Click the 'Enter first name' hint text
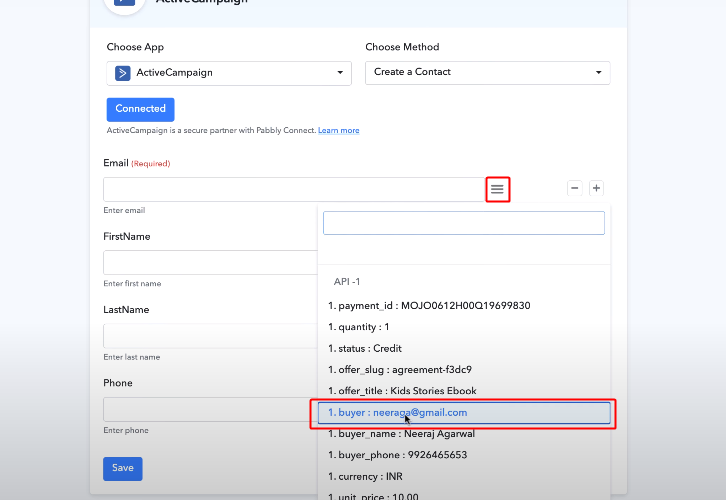Viewport: 726px width, 500px height. [x=132, y=283]
